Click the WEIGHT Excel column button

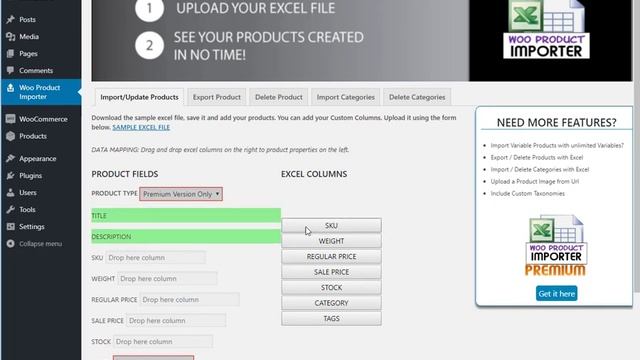coord(331,241)
